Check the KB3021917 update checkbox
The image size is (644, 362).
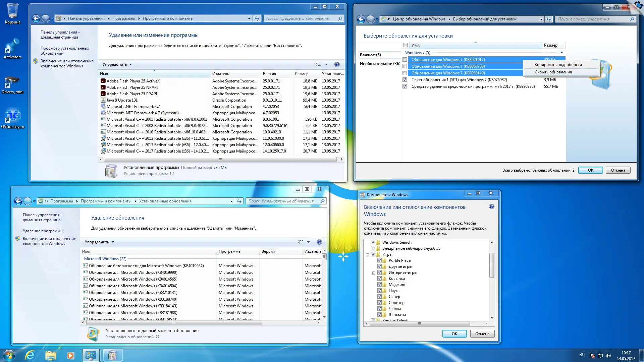click(x=405, y=60)
